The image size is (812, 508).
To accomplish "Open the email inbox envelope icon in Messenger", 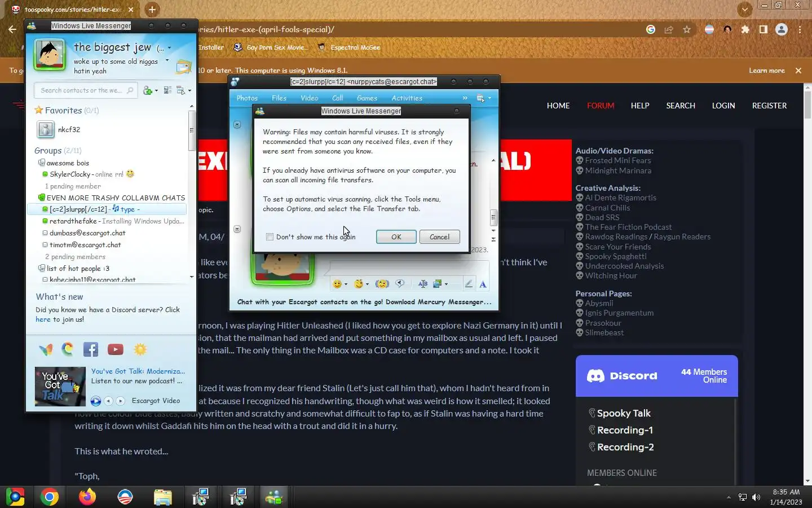I will [183, 67].
